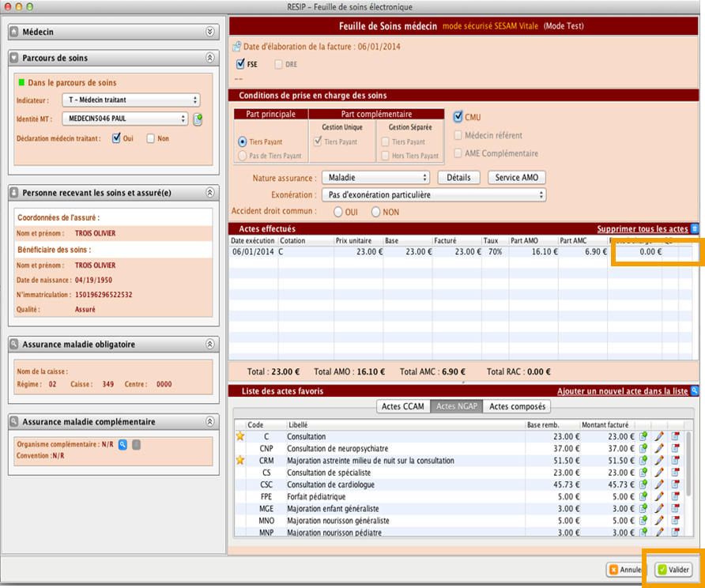Viewport: 705px width, 588px height.
Task: Click the add-act icon in the Consultation row
Action: tap(643, 436)
